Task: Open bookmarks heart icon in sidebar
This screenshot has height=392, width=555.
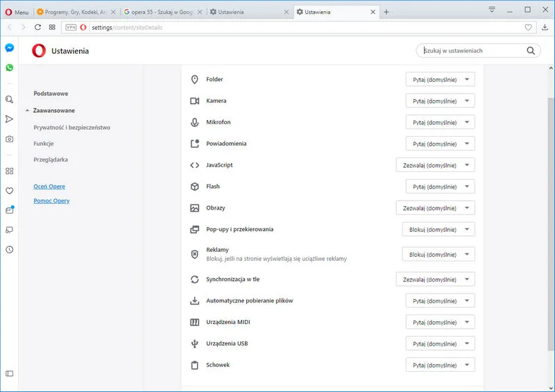Action: click(x=9, y=190)
